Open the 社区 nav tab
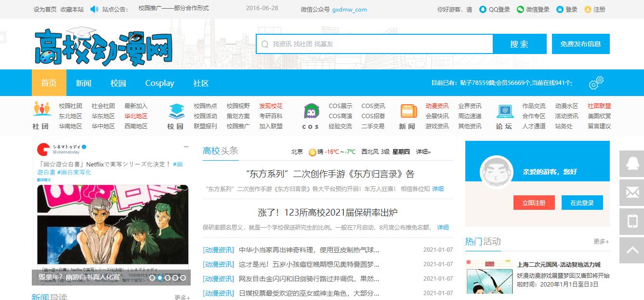Screen dimensions: 644x300 (x=201, y=83)
